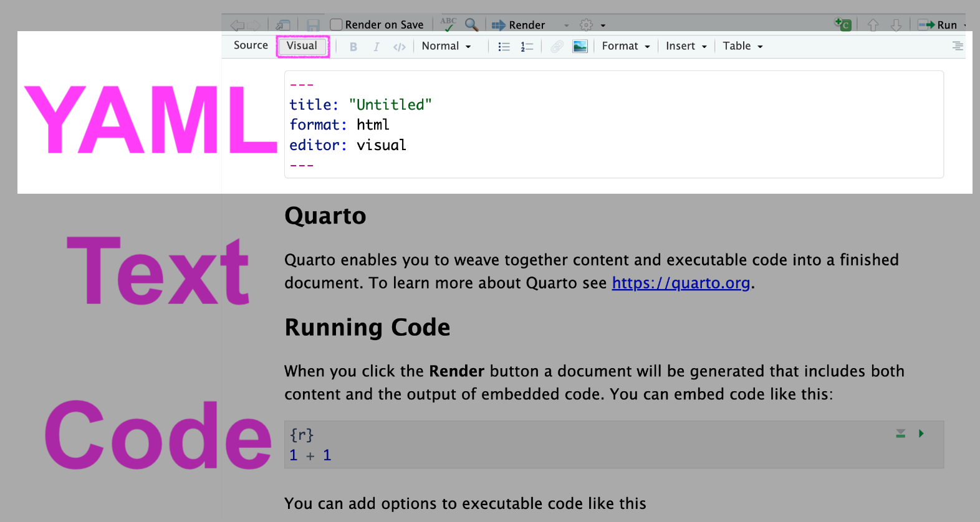Toggle the document outline panel
Viewport: 980px width, 522px height.
pos(958,46)
